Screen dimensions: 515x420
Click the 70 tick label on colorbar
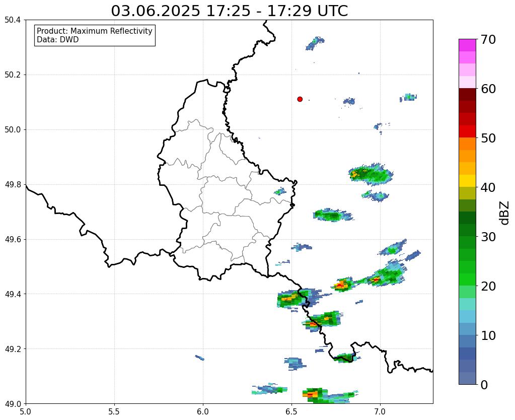click(x=488, y=39)
